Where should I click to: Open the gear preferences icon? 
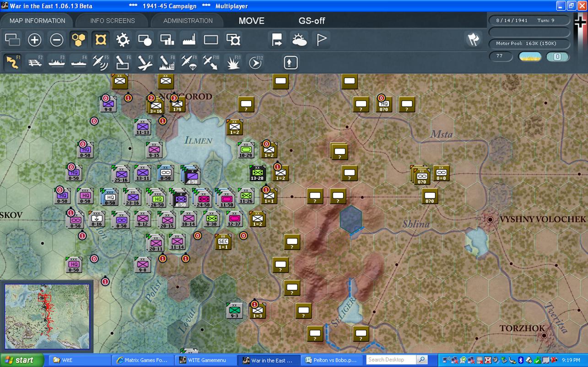coord(123,40)
